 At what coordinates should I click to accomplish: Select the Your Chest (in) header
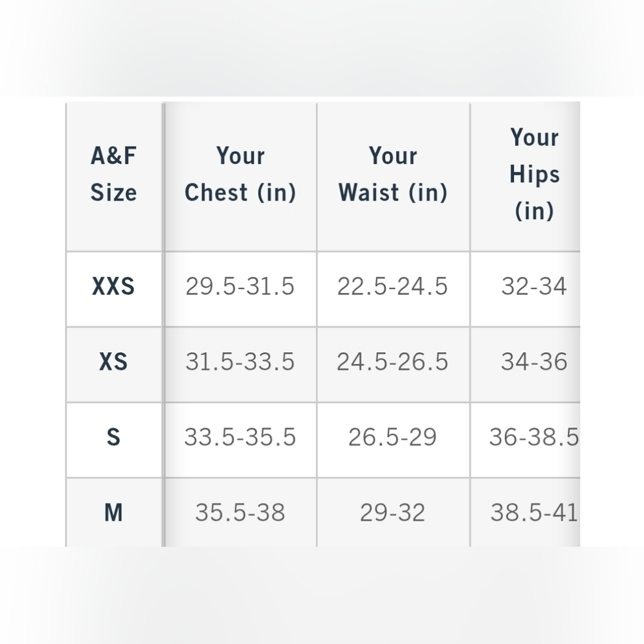pyautogui.click(x=240, y=174)
